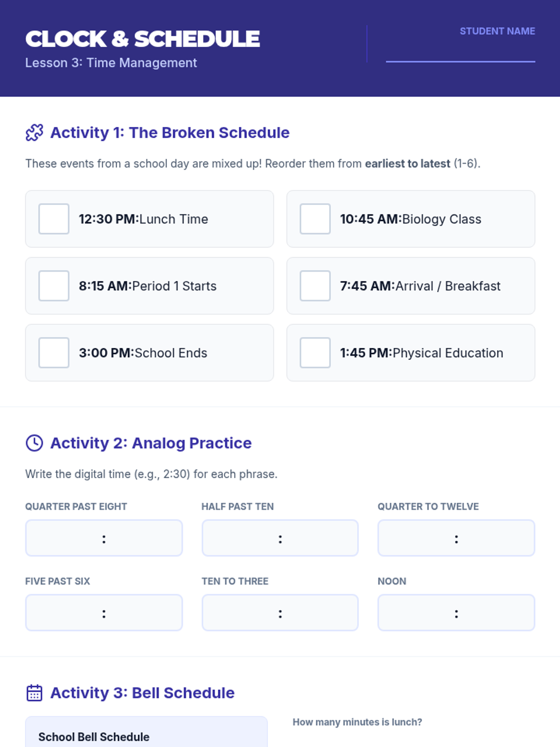Click the clock icon beside Activity 2
Screen dimensions: 560x747
34,443
